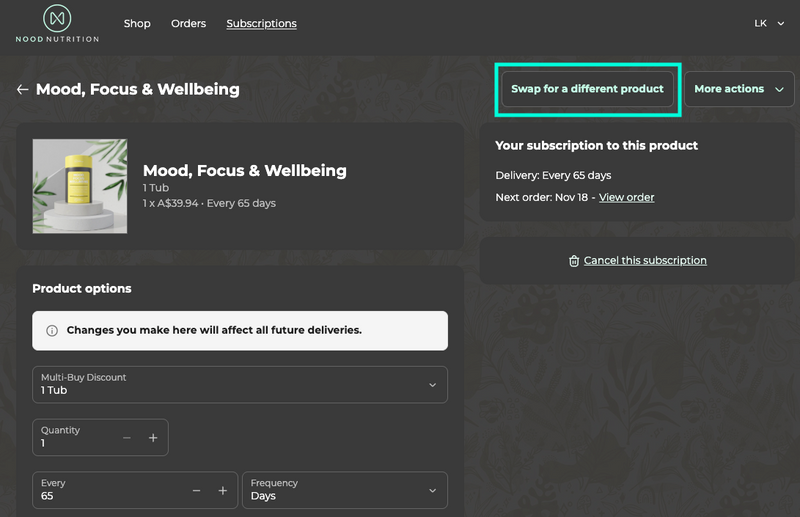This screenshot has width=800, height=517.
Task: Decrease quantity with the minus icon
Action: click(x=127, y=438)
